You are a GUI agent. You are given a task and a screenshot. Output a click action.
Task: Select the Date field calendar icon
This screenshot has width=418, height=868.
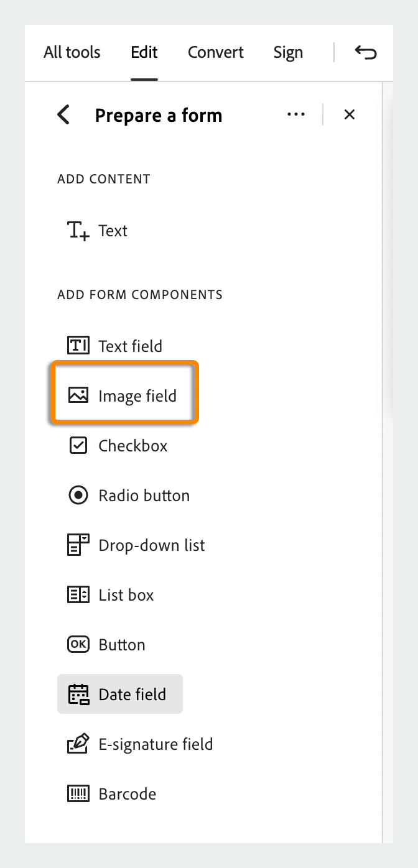pyautogui.click(x=78, y=695)
